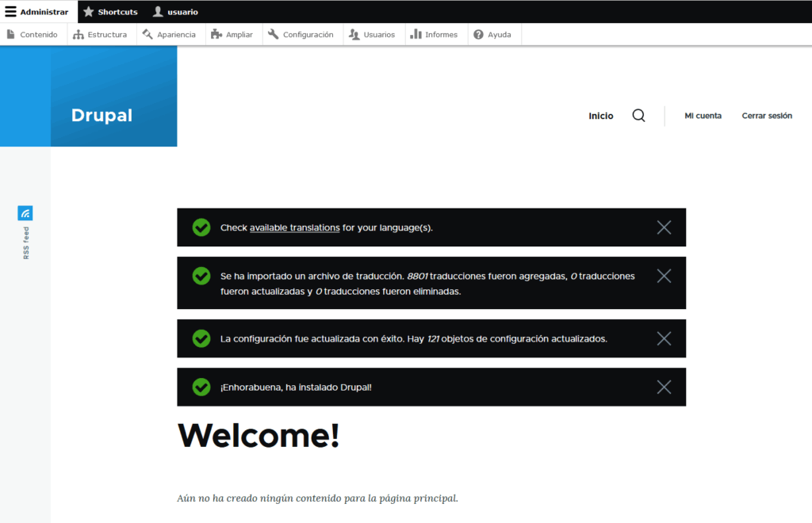The width and height of the screenshot is (812, 523).
Task: Select the Usuarios people icon
Action: point(356,34)
